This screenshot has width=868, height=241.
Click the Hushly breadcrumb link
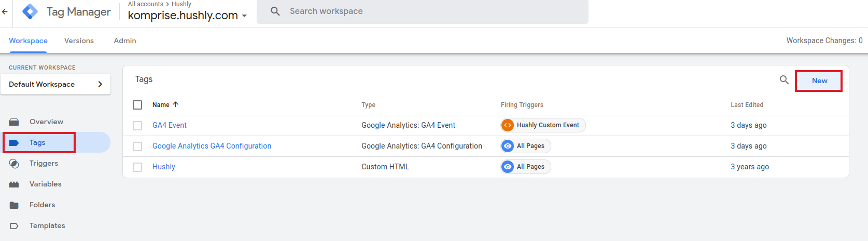tap(181, 4)
